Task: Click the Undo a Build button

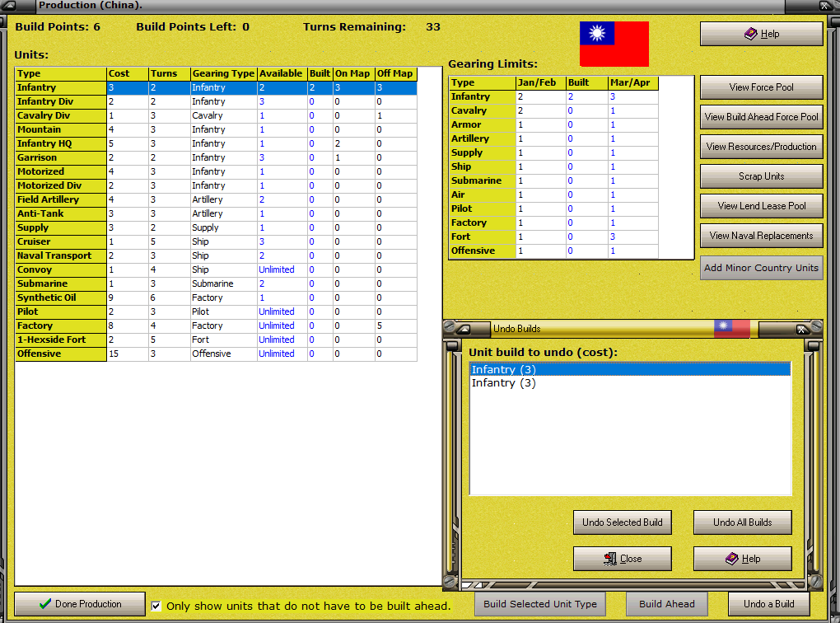Action: pyautogui.click(x=768, y=604)
